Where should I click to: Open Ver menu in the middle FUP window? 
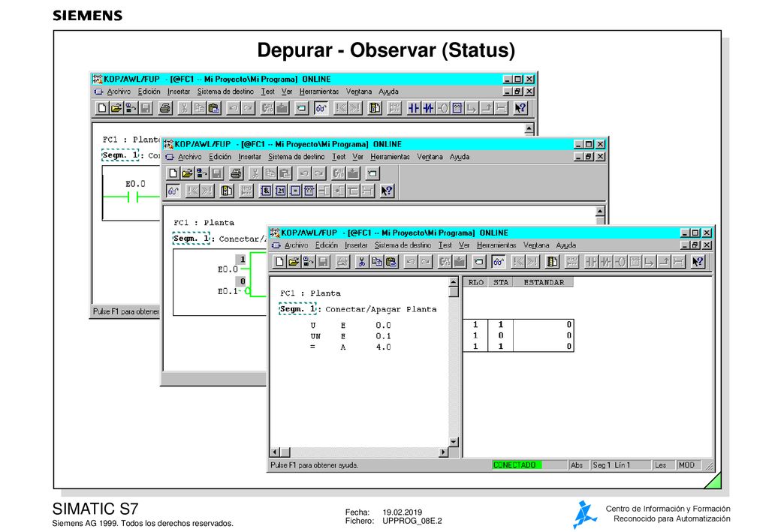click(x=358, y=157)
